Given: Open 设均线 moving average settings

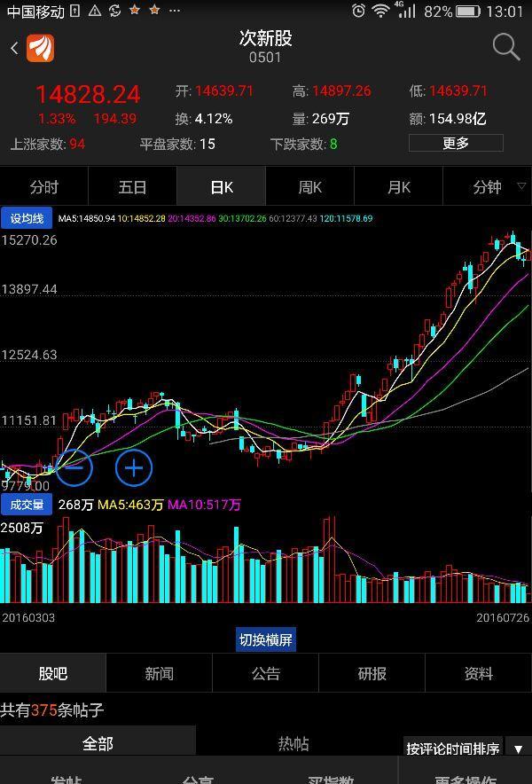Looking at the screenshot, I should pos(27,218).
